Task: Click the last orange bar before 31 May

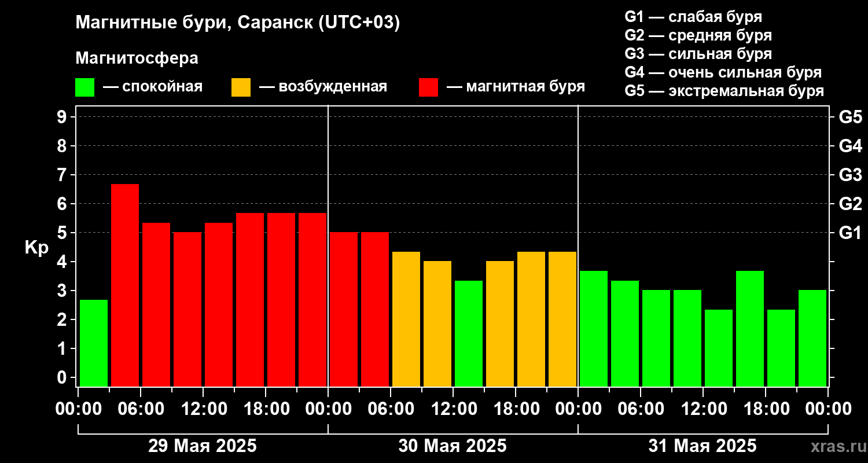Action: point(562,319)
